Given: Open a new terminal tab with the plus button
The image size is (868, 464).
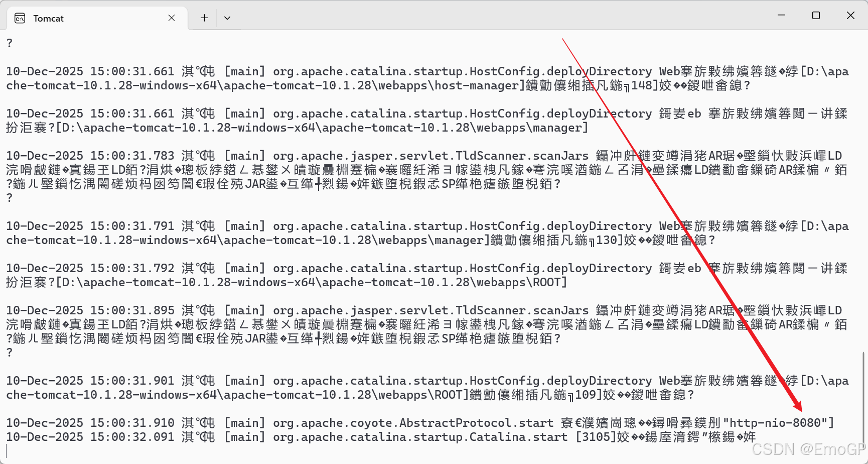Looking at the screenshot, I should coord(204,18).
